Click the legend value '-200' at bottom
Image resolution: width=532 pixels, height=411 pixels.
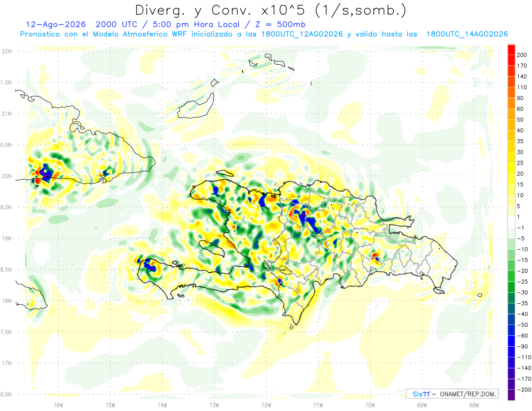524,389
